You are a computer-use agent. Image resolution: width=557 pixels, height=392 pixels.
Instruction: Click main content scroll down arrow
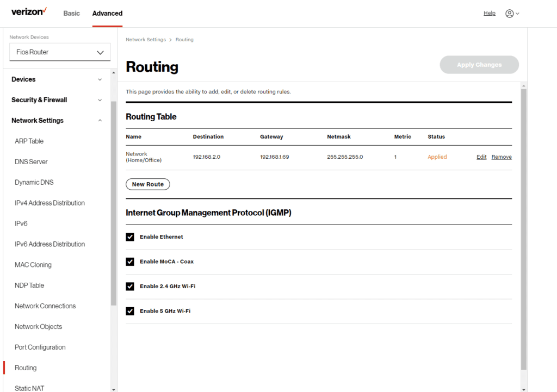click(524, 389)
